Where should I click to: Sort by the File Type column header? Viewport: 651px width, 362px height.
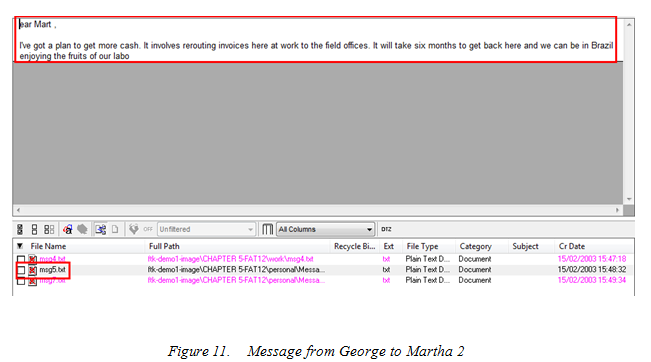click(x=422, y=246)
